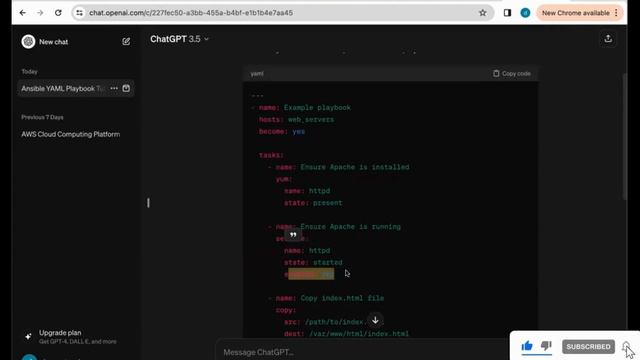Image resolution: width=640 pixels, height=360 pixels.
Task: Click the 'Example playbook' text in code
Action: click(317, 108)
